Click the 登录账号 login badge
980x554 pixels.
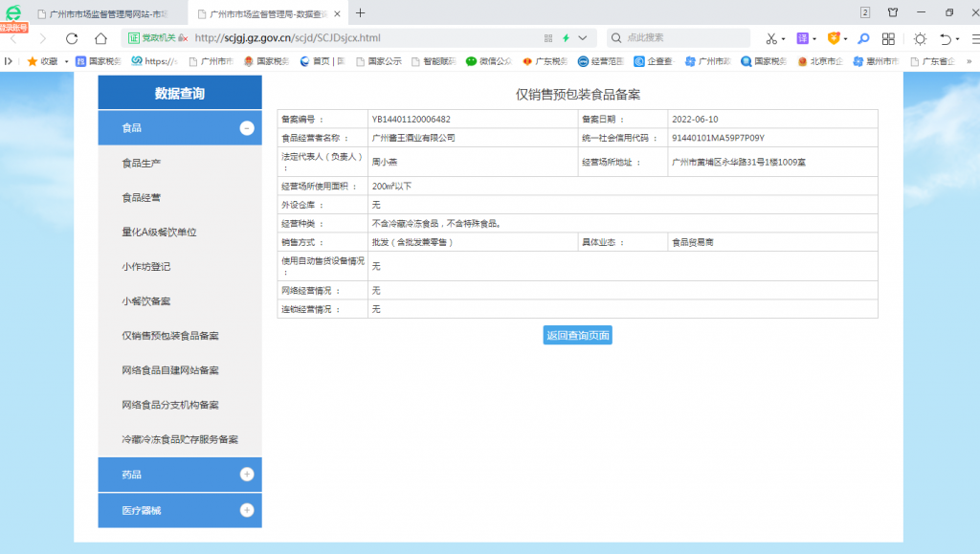tap(13, 28)
